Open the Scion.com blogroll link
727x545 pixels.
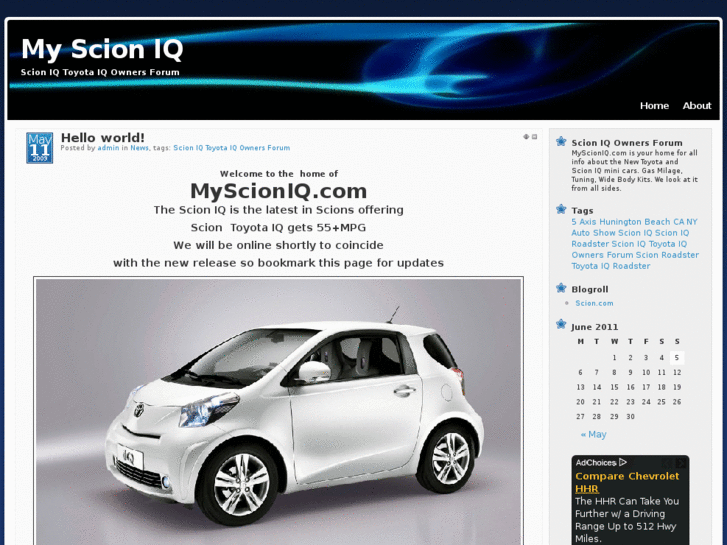[x=594, y=303]
